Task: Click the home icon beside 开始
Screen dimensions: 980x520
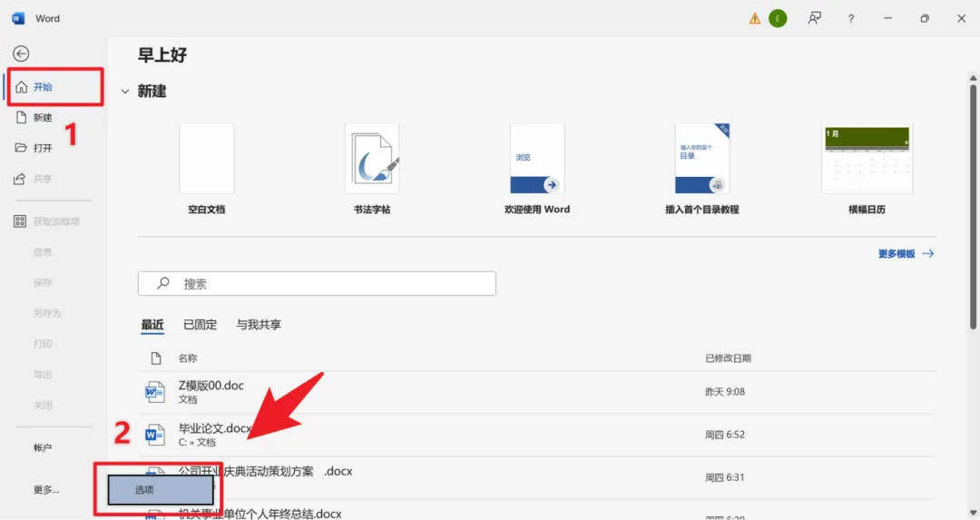Action: 21,87
